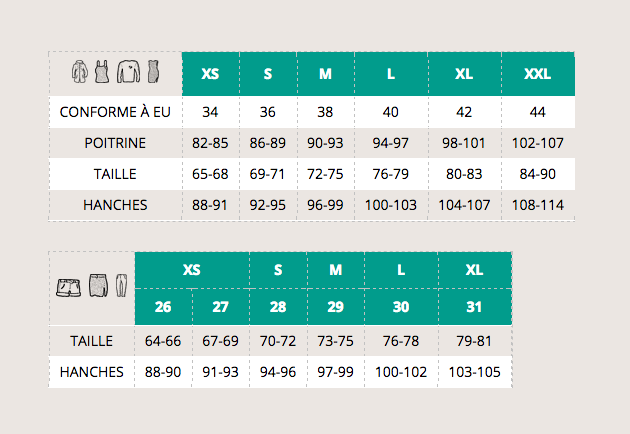Screen dimensions: 630x434
Task: Click the EU size 40 cell
Action: [x=391, y=112]
